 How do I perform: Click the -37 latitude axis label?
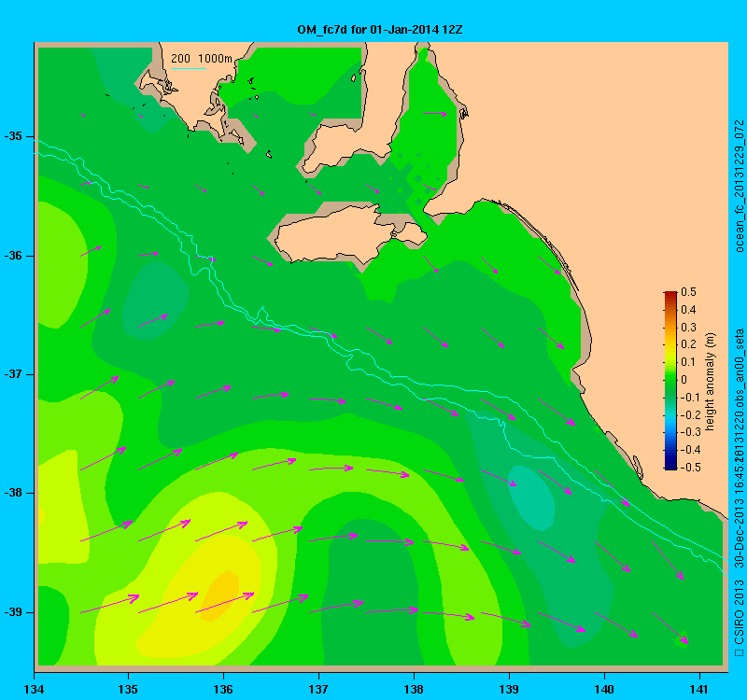coord(13,374)
